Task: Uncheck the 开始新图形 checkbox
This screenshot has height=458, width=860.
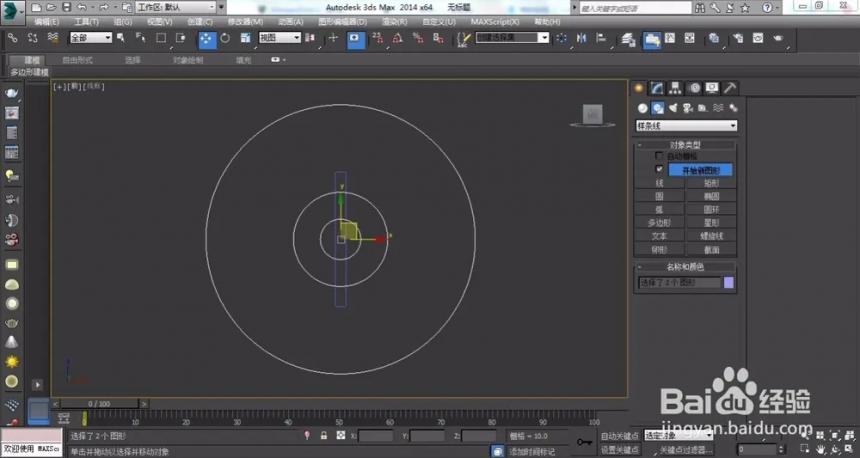Action: (x=659, y=169)
